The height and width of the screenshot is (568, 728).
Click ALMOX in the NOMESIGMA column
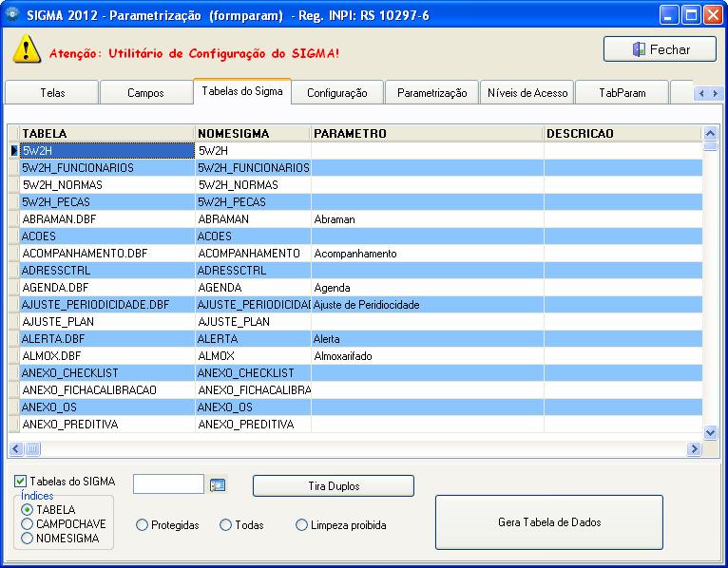253,356
